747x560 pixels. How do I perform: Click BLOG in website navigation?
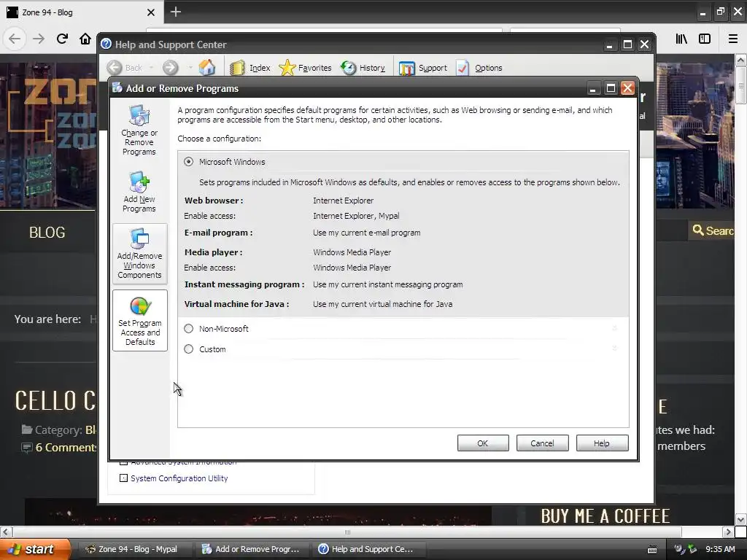[47, 233]
